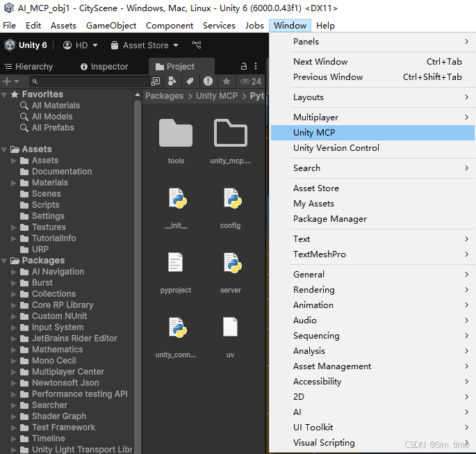Click Packages in the breadcrumb path
This screenshot has width=476, height=454.
click(x=164, y=96)
